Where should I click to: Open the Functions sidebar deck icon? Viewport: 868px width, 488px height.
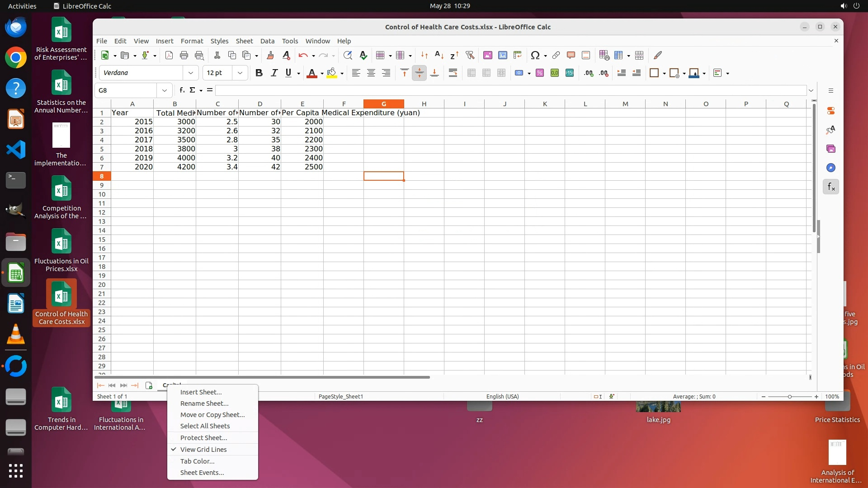click(831, 187)
